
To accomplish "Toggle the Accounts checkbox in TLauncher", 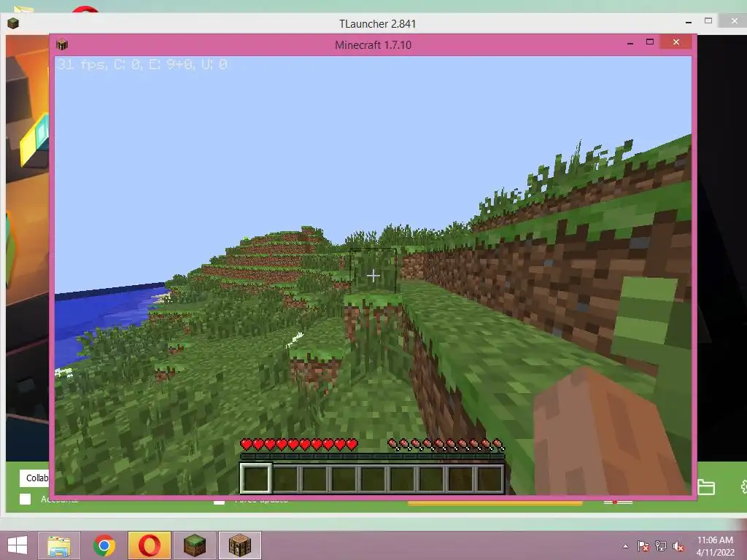I will click(26, 499).
